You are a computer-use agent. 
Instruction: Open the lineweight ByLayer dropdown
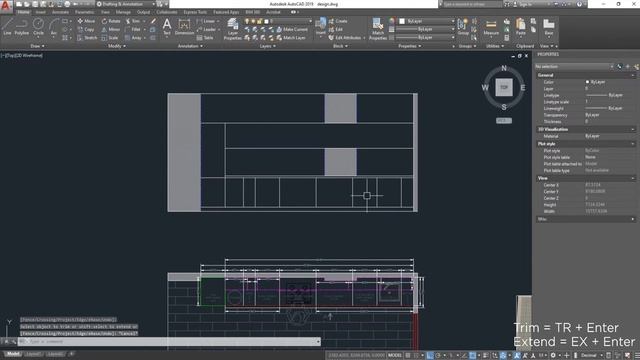[x=425, y=29]
